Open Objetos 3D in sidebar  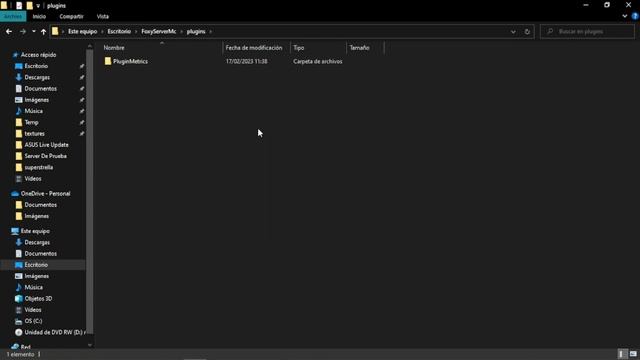pos(38,299)
